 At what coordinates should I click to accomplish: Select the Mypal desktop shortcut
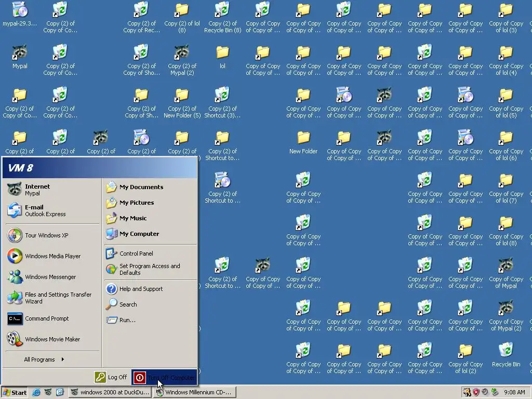(x=20, y=57)
